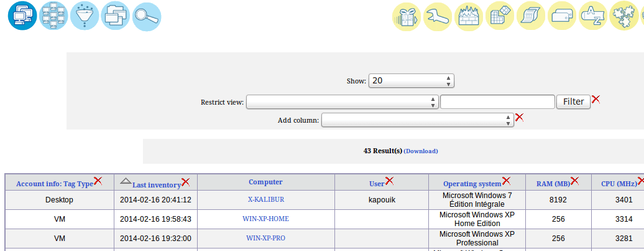The image size is (644, 251).
Task: Remove the Last inventory column
Action: (185, 181)
